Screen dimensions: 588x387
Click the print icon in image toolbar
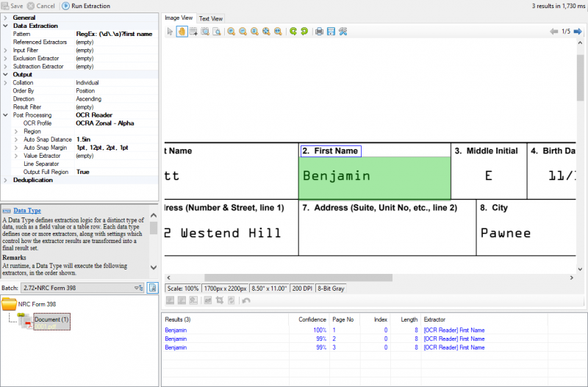319,32
